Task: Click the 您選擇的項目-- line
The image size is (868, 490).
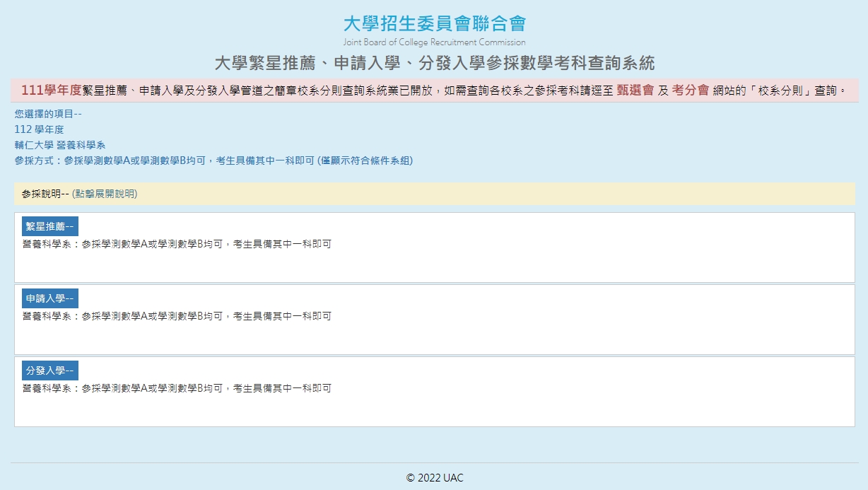Action: tap(48, 114)
